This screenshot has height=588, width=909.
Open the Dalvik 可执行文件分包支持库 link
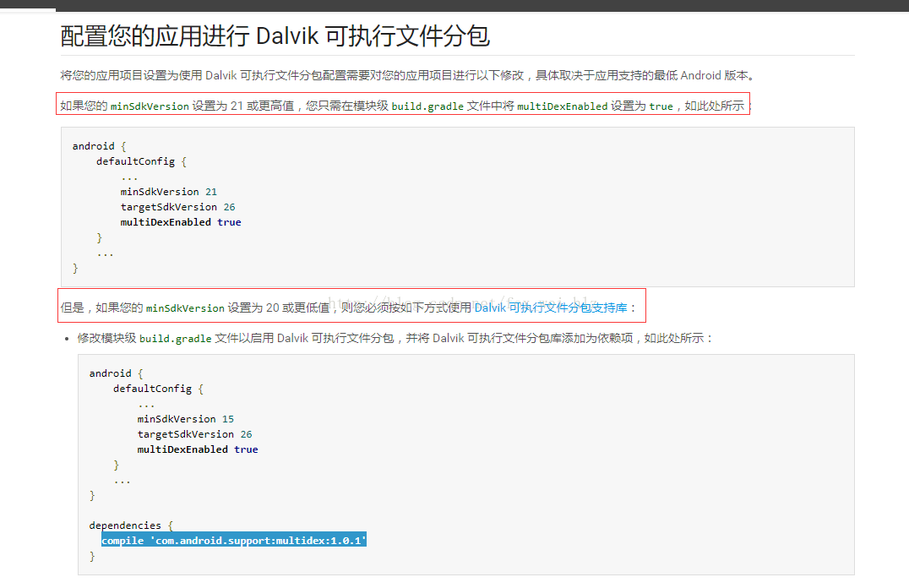click(551, 308)
